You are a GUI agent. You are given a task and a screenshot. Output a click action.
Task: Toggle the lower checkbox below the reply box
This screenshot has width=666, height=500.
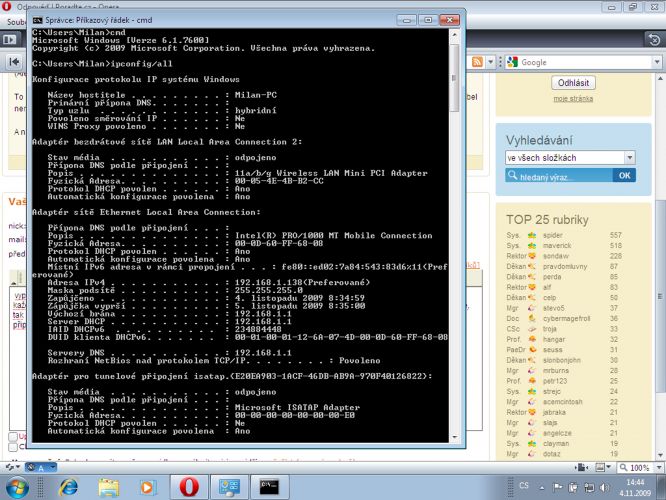(x=13, y=446)
